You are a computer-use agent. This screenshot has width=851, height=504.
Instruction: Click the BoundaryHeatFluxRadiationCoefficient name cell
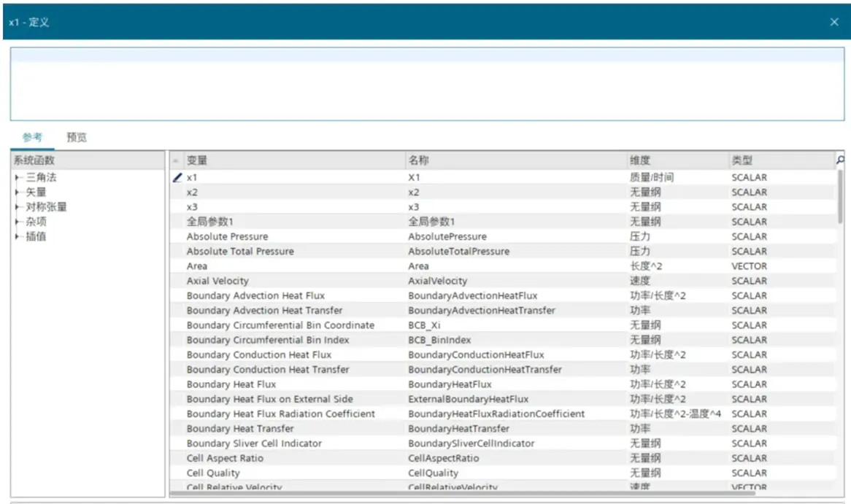496,414
